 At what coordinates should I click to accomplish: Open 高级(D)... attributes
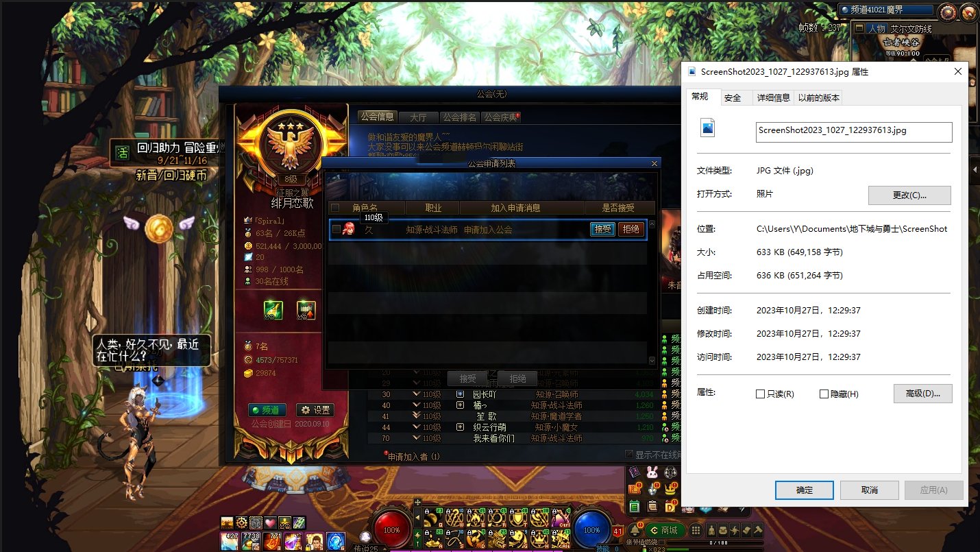[x=923, y=394]
